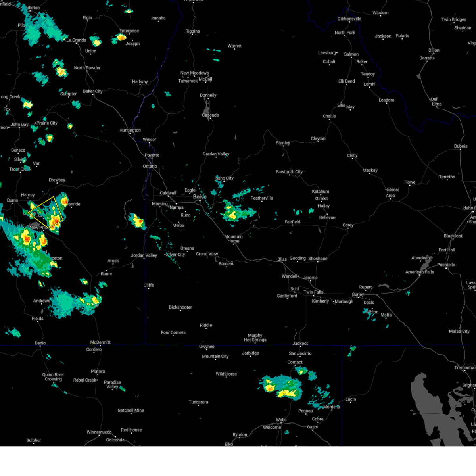Select the Arco label
Image resolution: width=476 pixels, height=476 pixels.
pyautogui.click(x=390, y=195)
